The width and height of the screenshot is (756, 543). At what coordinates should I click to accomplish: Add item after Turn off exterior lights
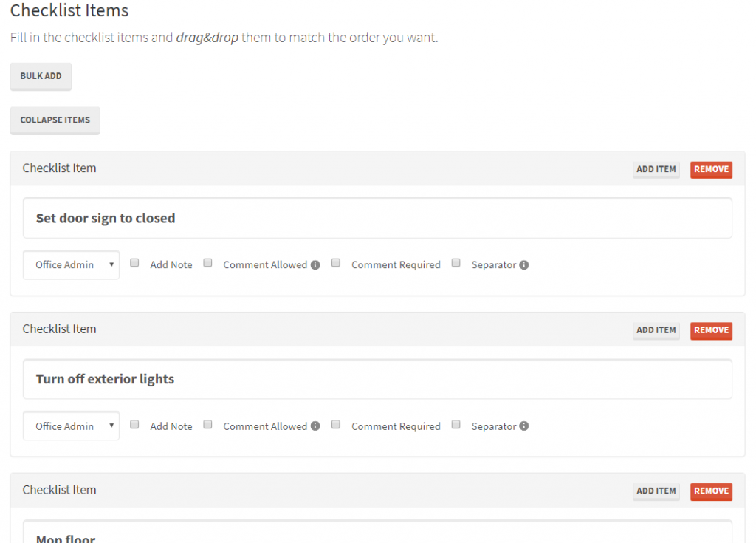pos(656,331)
